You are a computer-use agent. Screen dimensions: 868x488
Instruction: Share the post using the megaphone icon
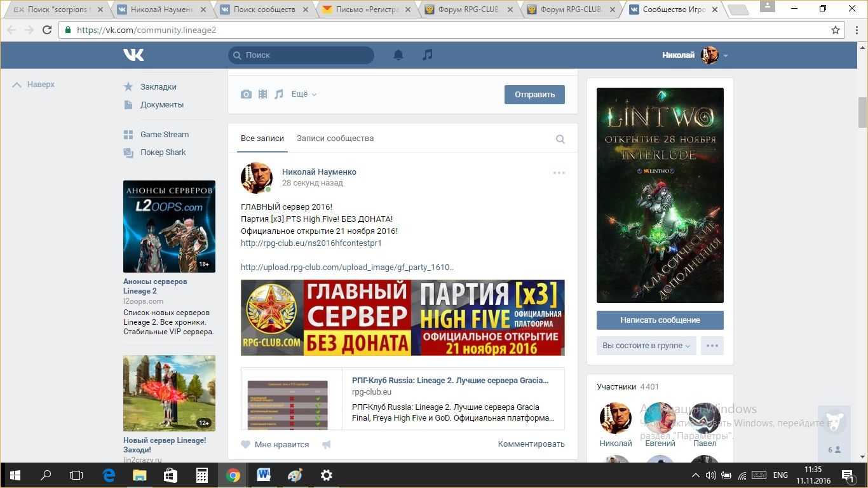point(327,445)
